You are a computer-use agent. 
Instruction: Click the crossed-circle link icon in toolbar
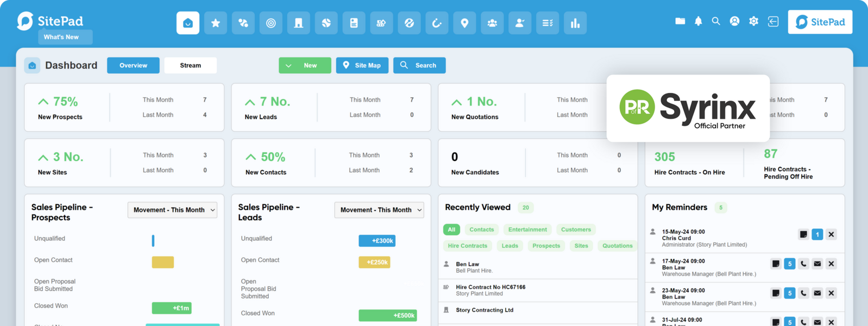(409, 23)
